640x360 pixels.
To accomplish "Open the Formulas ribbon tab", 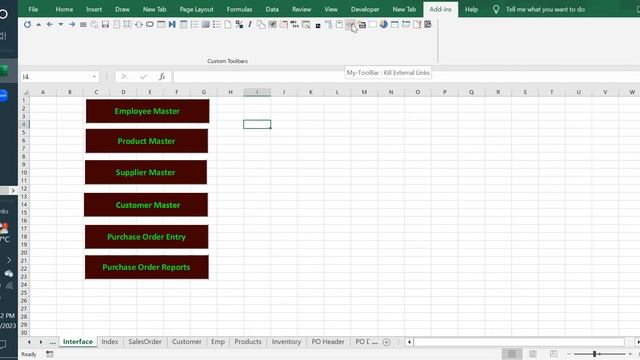I will point(239,9).
